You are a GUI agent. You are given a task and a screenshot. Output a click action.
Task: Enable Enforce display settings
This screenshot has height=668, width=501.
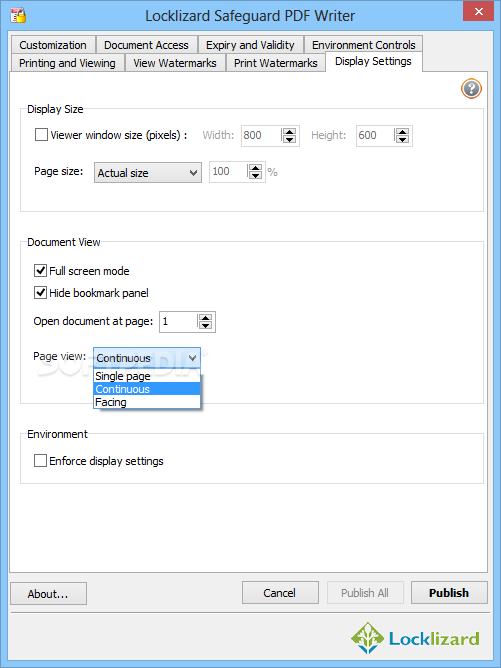(40, 461)
